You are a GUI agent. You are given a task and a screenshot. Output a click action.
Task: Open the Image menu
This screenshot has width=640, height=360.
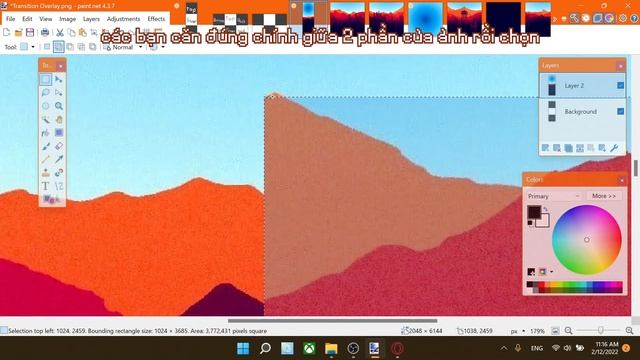[67, 19]
